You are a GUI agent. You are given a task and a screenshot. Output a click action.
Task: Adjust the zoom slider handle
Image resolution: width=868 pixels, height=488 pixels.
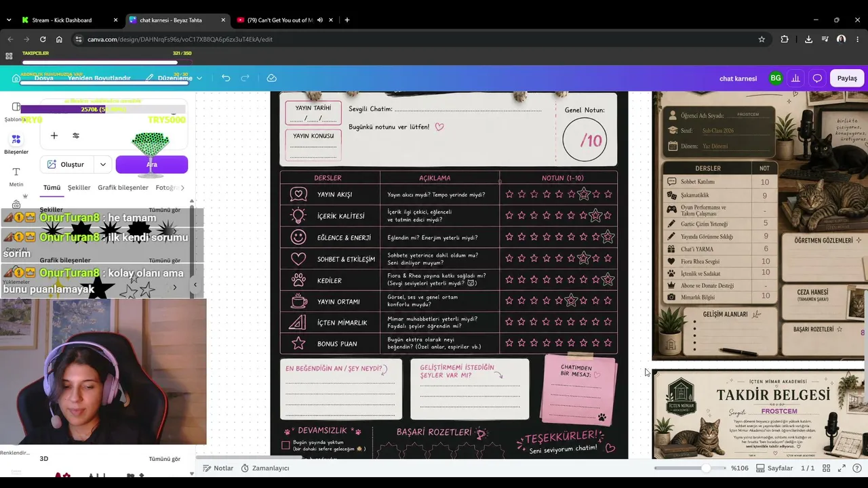tap(706, 468)
